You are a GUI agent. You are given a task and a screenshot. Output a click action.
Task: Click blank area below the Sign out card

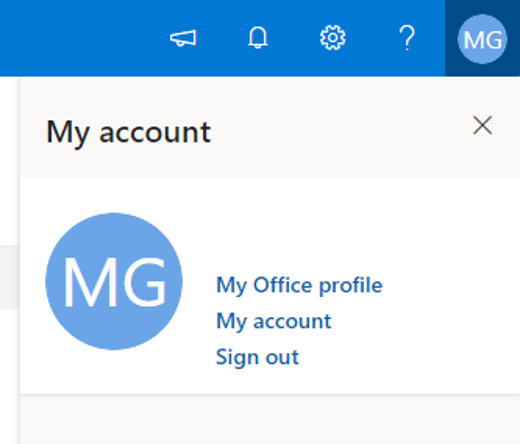click(270, 420)
